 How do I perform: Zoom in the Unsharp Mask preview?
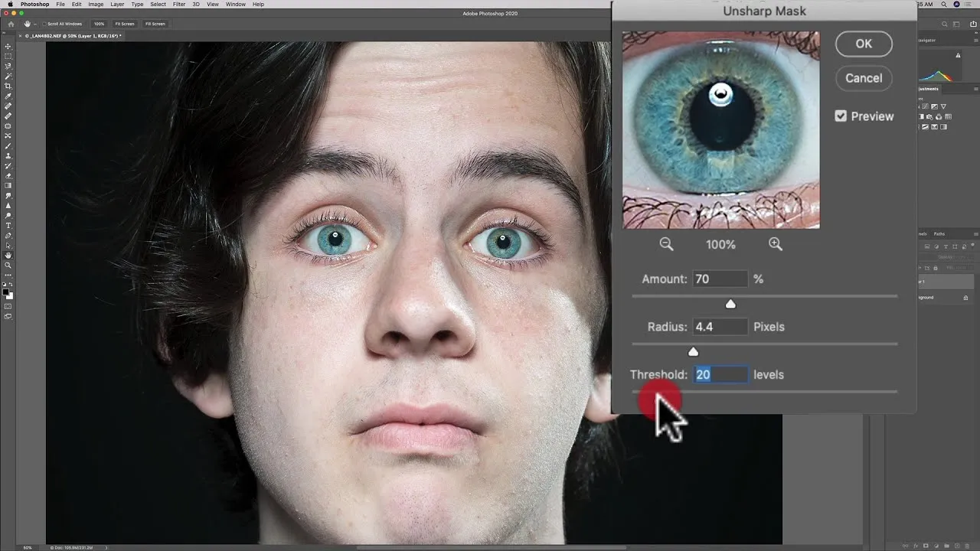coord(776,243)
